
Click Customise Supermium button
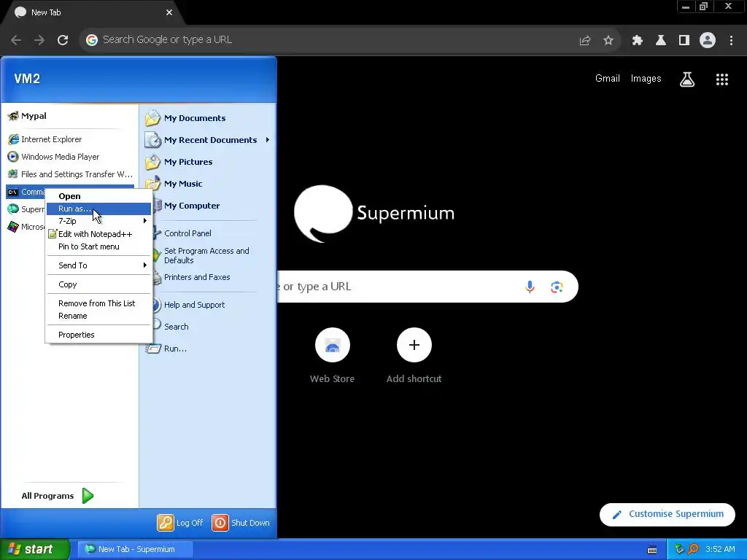pyautogui.click(x=667, y=514)
